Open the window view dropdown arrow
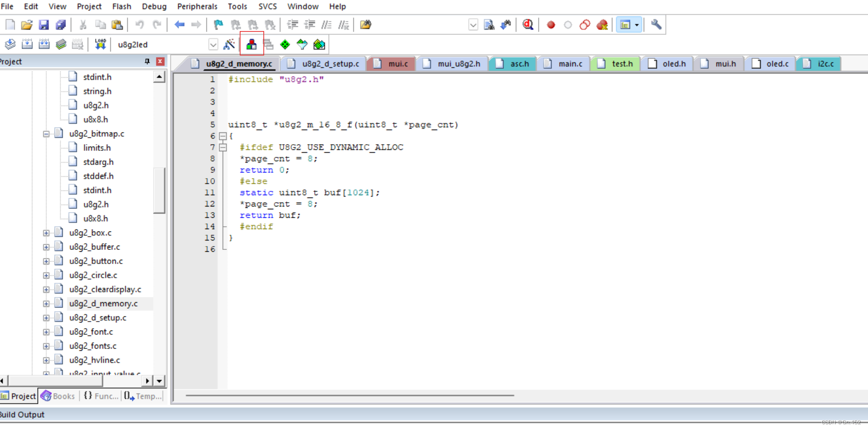 point(637,25)
